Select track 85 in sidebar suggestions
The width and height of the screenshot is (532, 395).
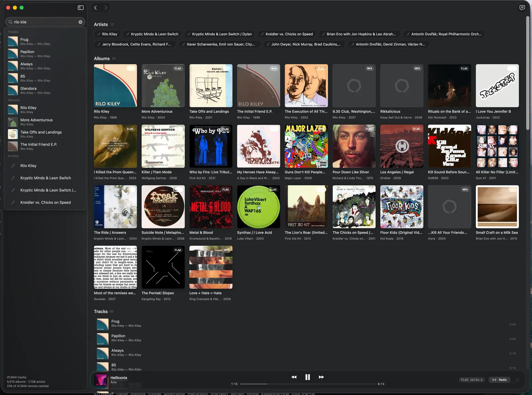(x=45, y=78)
